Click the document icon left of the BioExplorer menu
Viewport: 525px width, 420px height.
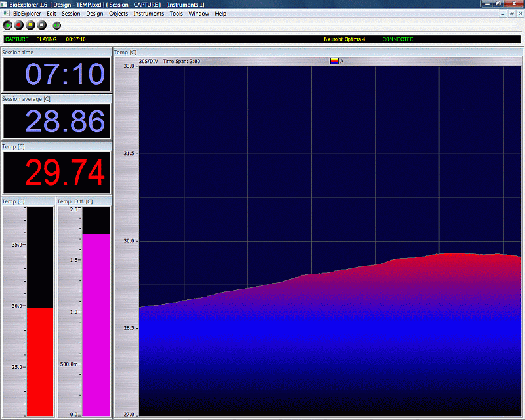6,13
